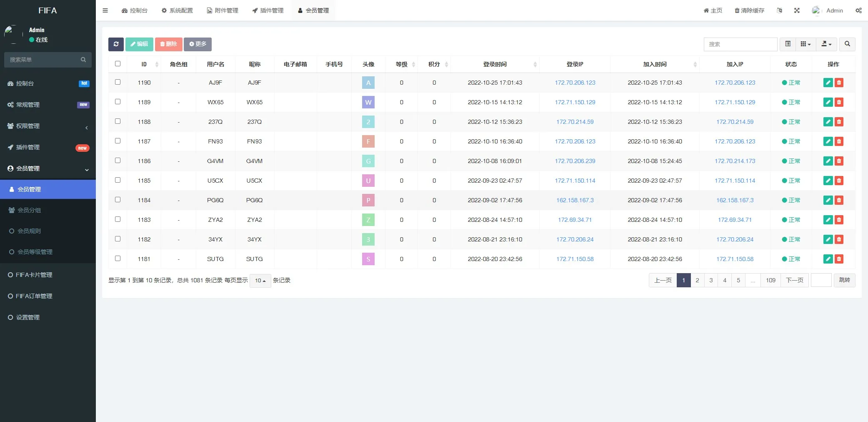868x422 pixels.
Task: Open language switch icon in top bar
Action: (779, 10)
